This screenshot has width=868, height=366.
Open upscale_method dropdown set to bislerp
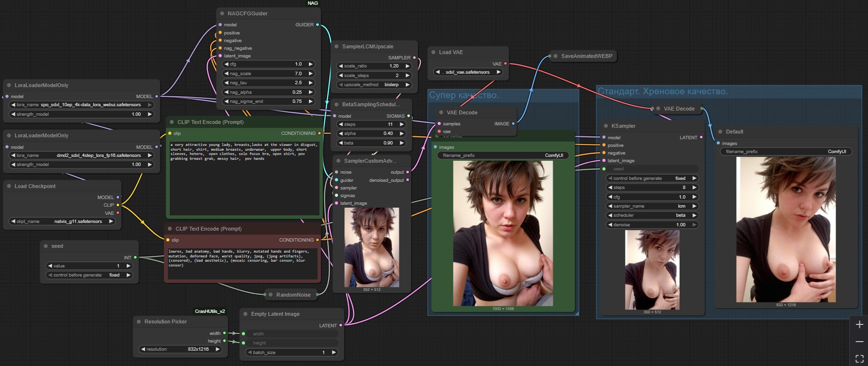tap(374, 85)
